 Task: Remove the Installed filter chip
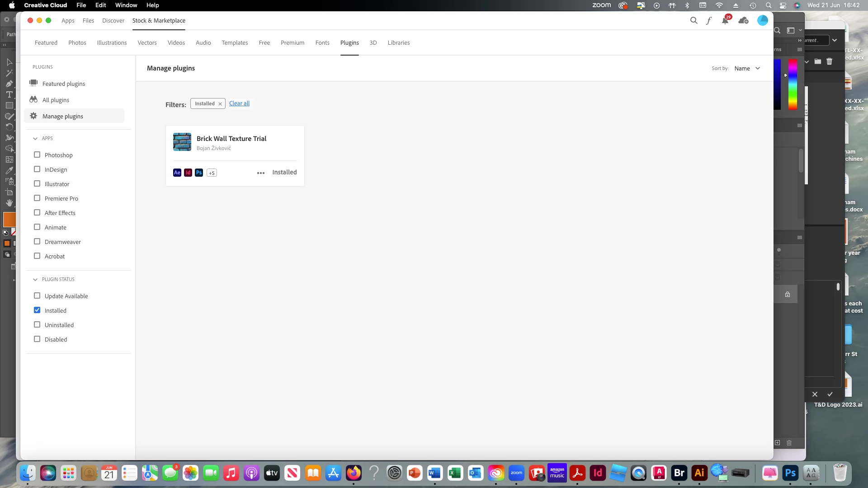point(220,104)
